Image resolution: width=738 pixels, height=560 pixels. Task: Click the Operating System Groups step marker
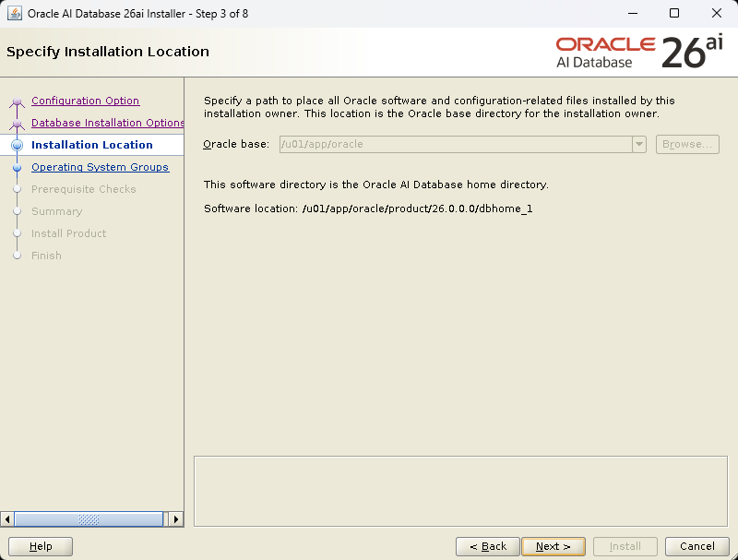(x=17, y=167)
